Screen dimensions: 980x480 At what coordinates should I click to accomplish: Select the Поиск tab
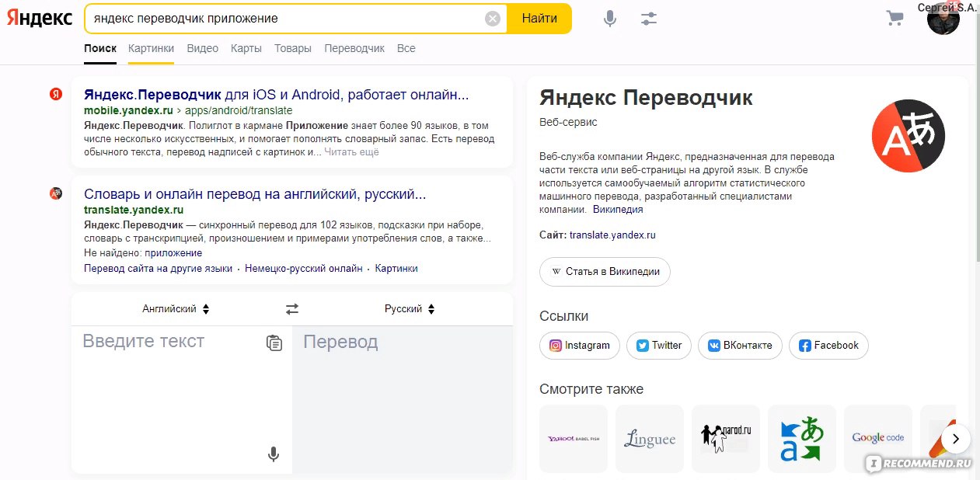click(100, 48)
